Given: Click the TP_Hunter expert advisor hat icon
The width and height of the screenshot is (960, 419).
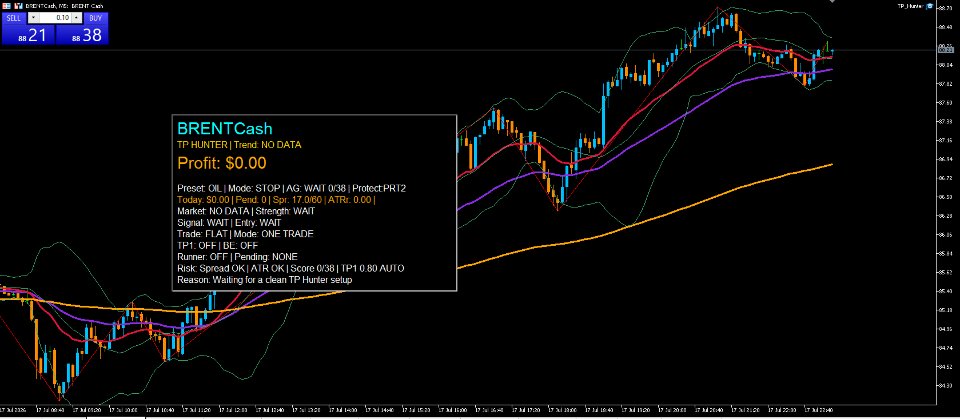Looking at the screenshot, I should pyautogui.click(x=930, y=6).
